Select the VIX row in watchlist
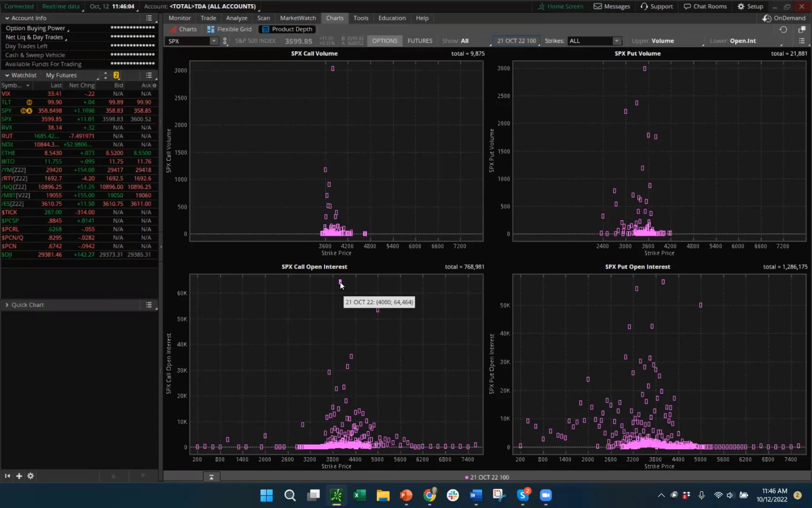This screenshot has width=812, height=508. pyautogui.click(x=79, y=94)
